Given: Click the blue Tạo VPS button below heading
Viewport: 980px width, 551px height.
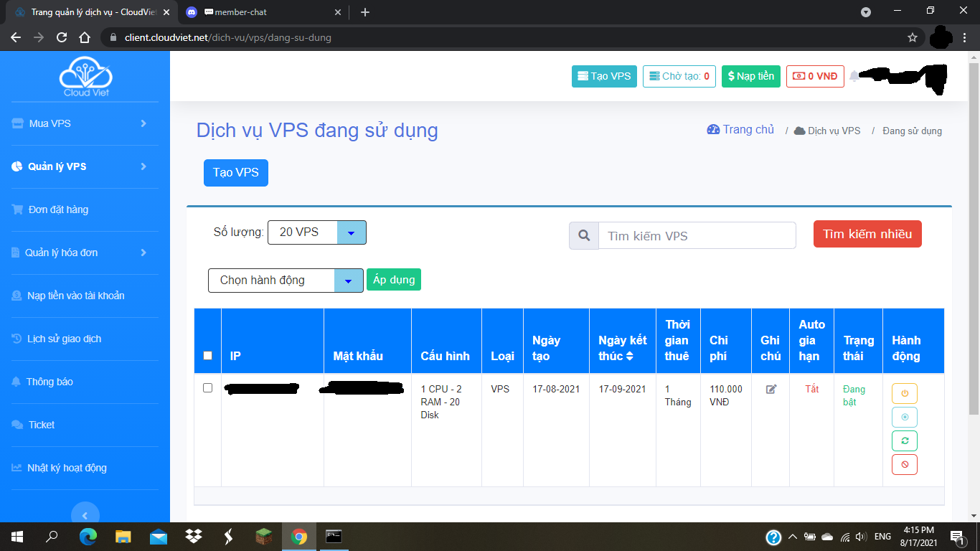Looking at the screenshot, I should 236,173.
